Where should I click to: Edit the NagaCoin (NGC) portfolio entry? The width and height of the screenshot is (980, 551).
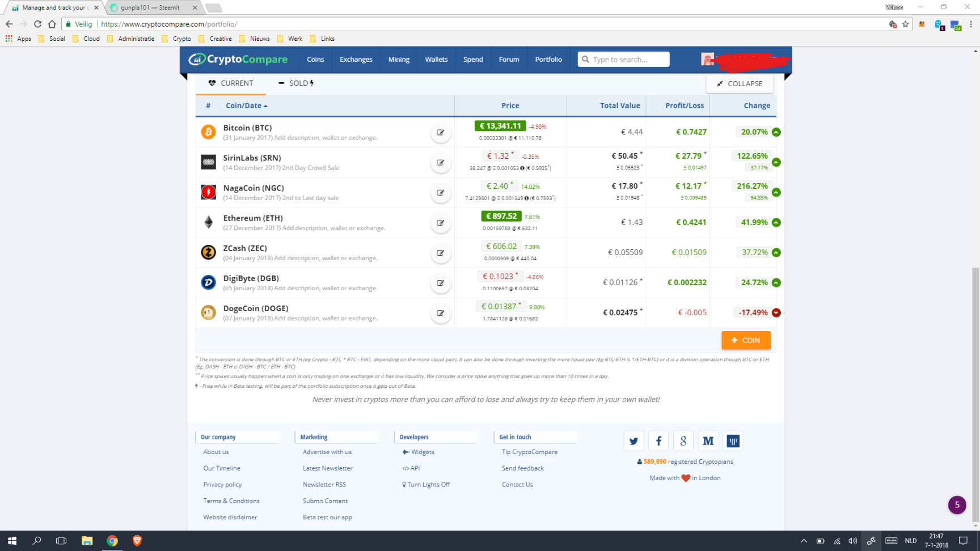coord(441,193)
